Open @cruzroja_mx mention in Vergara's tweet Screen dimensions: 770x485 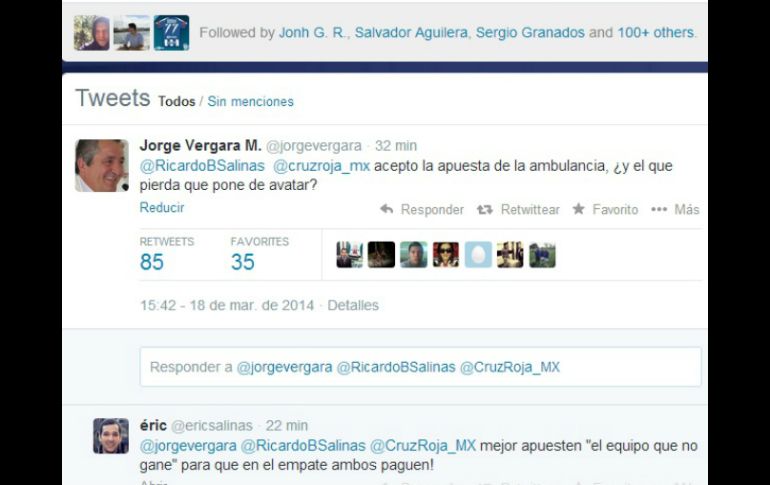pos(321,166)
